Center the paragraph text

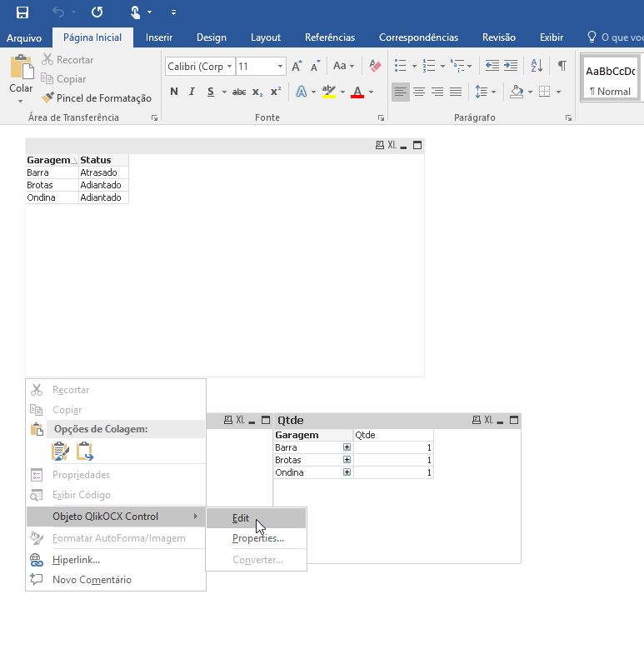point(419,92)
